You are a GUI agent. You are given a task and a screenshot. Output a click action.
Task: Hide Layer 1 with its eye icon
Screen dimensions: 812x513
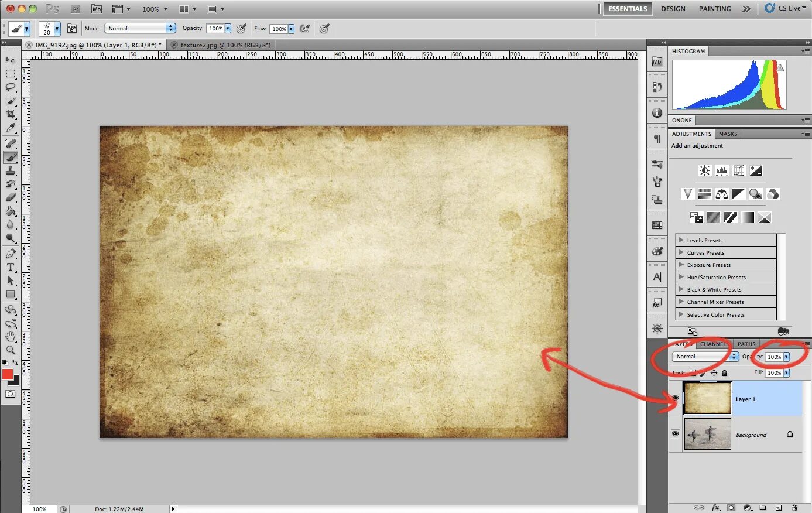[x=675, y=398]
